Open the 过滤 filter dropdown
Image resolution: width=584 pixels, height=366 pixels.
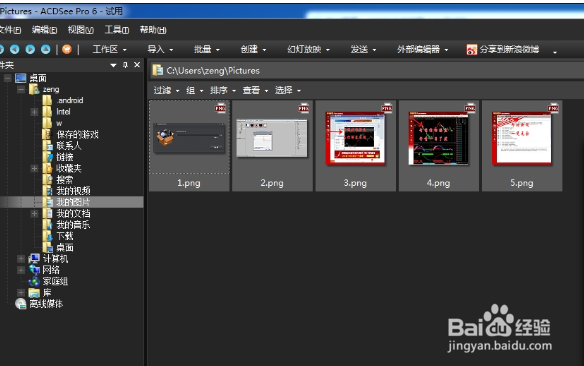[166, 90]
